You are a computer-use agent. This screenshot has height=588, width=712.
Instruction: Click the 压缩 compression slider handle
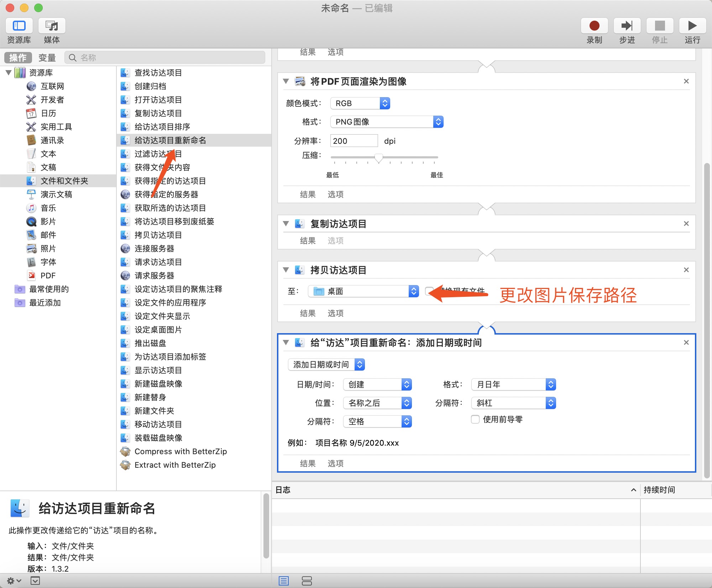click(x=379, y=158)
